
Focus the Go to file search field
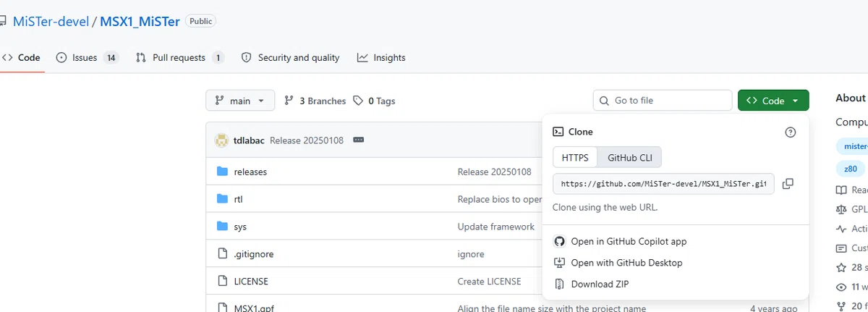[663, 101]
